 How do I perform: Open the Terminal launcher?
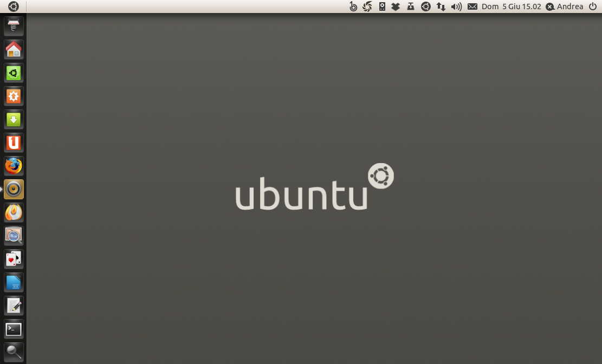click(14, 329)
